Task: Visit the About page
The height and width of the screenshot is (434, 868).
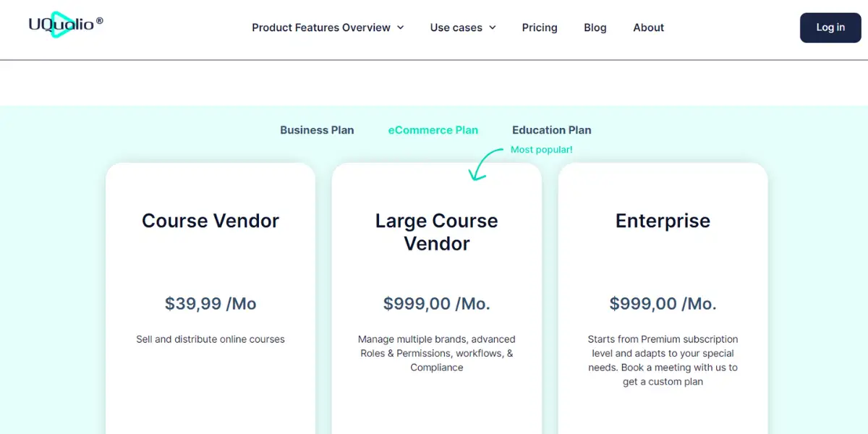Action: coord(648,27)
